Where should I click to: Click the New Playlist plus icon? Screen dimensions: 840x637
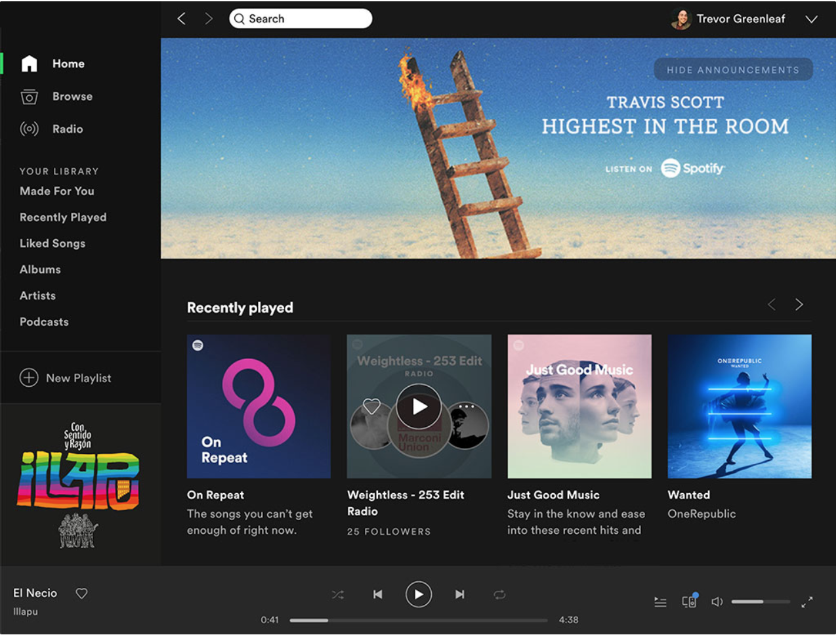[x=29, y=378]
